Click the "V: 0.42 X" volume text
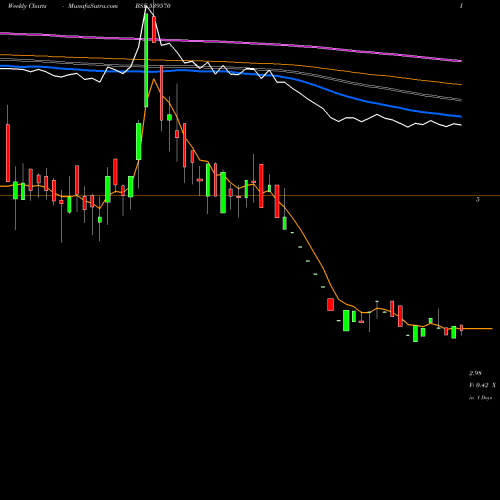The width and height of the screenshot is (500, 500). pyautogui.click(x=482, y=385)
